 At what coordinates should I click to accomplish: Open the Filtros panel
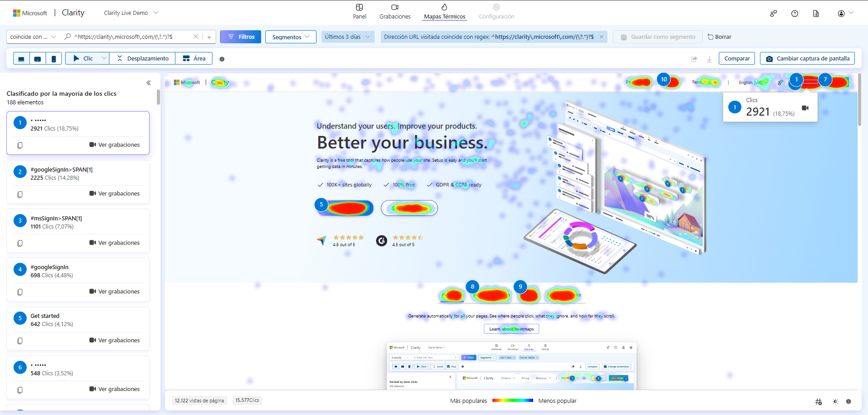coord(241,37)
